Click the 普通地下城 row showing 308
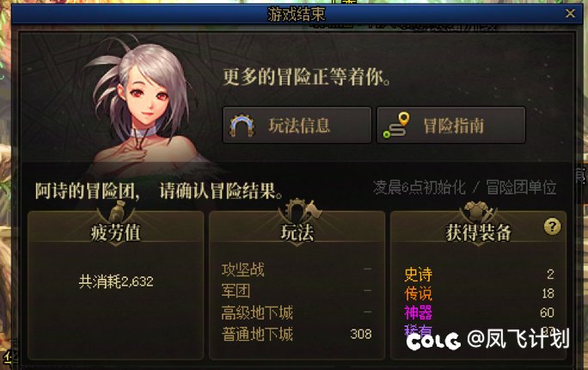The height and width of the screenshot is (370, 588). tap(297, 334)
